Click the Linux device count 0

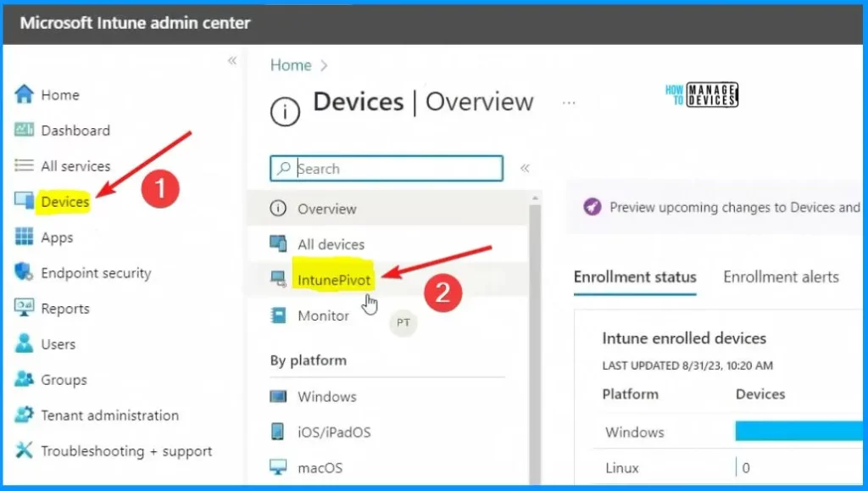pyautogui.click(x=746, y=468)
